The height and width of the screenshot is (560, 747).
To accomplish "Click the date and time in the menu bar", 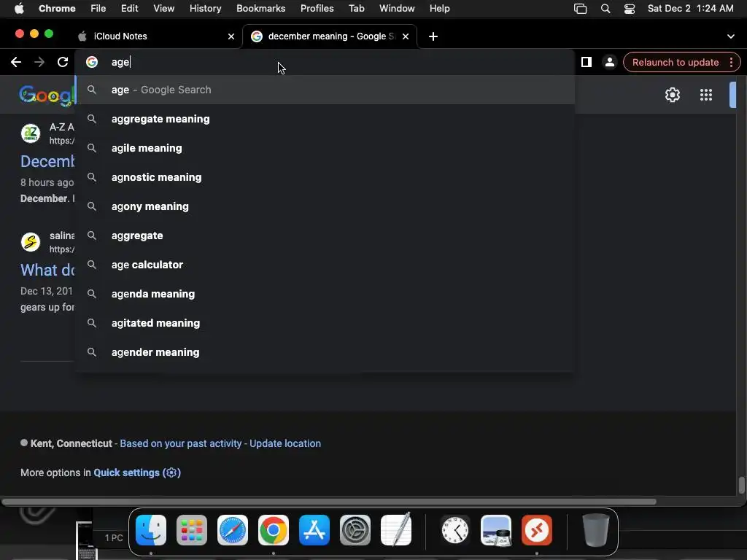I will [690, 9].
